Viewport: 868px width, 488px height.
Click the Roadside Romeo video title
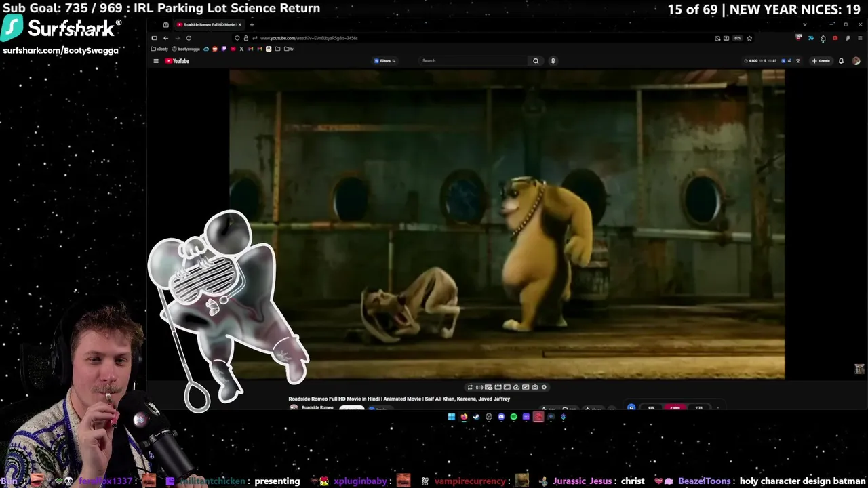[399, 399]
